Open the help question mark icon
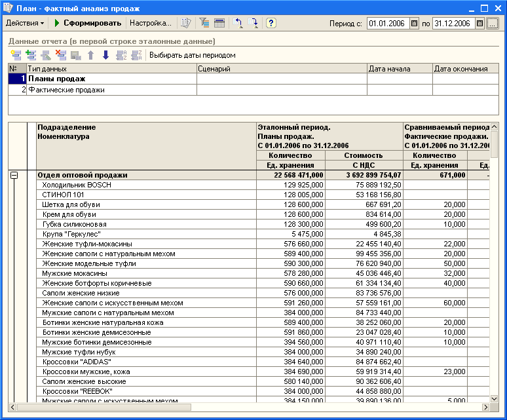The width and height of the screenshot is (507, 420). click(x=271, y=23)
